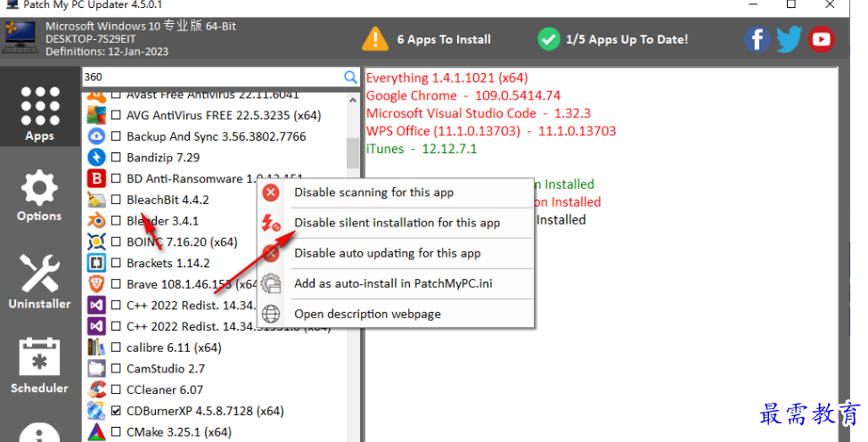
Task: Click the warning icon for apps to install
Action: coord(375,39)
